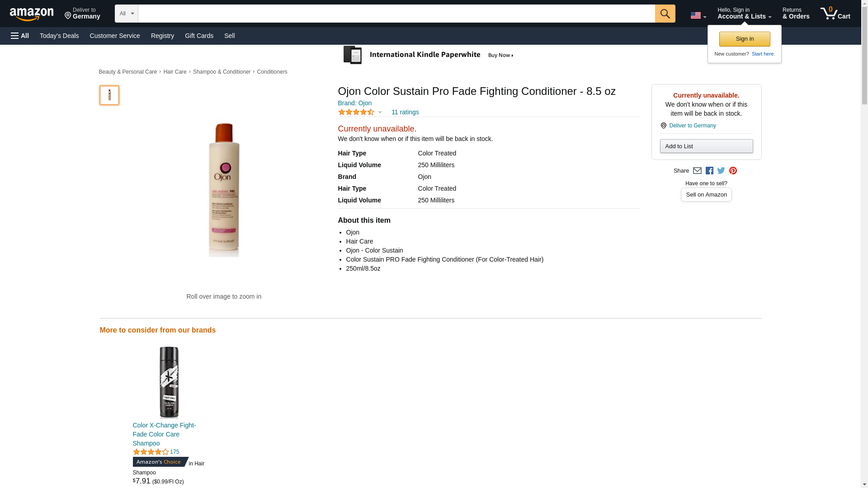Image resolution: width=868 pixels, height=488 pixels.
Task: Open the Hair Care breadcrumb link
Action: 175,72
